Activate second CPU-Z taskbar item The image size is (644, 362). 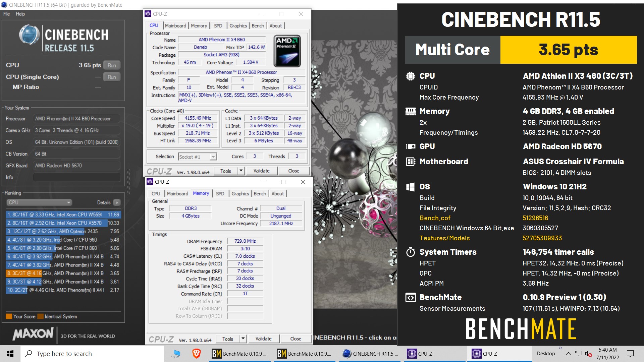click(500, 354)
